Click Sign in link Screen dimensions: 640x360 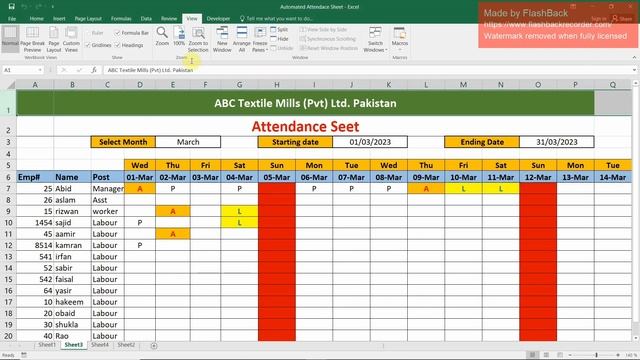pyautogui.click(x=598, y=19)
